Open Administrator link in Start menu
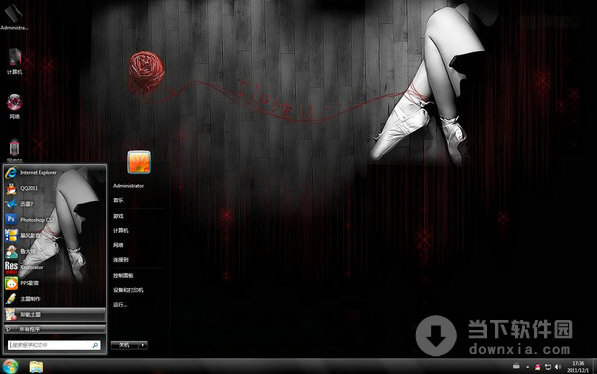The image size is (597, 374). (129, 186)
